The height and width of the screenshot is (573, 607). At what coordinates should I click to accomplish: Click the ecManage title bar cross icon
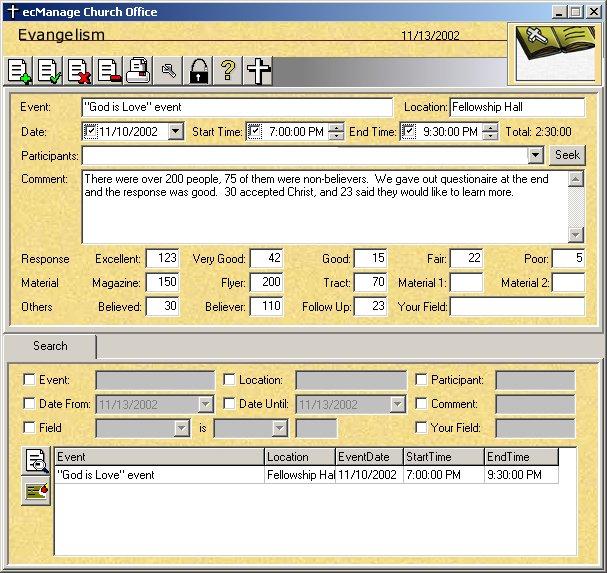point(13,11)
